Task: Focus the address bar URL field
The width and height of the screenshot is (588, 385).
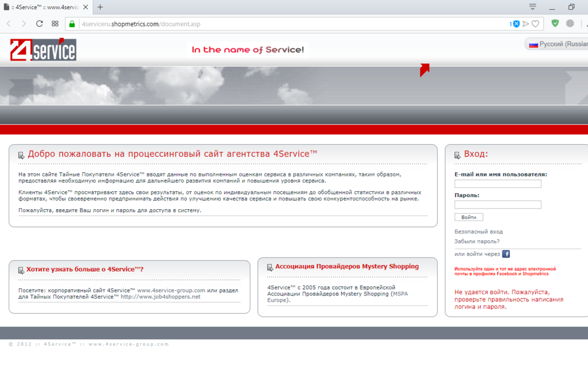Action: point(292,24)
